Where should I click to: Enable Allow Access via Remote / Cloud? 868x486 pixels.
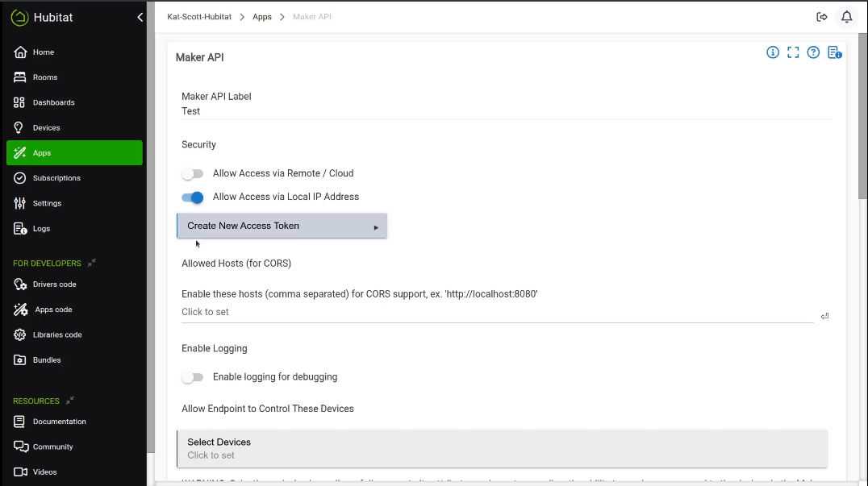[192, 173]
